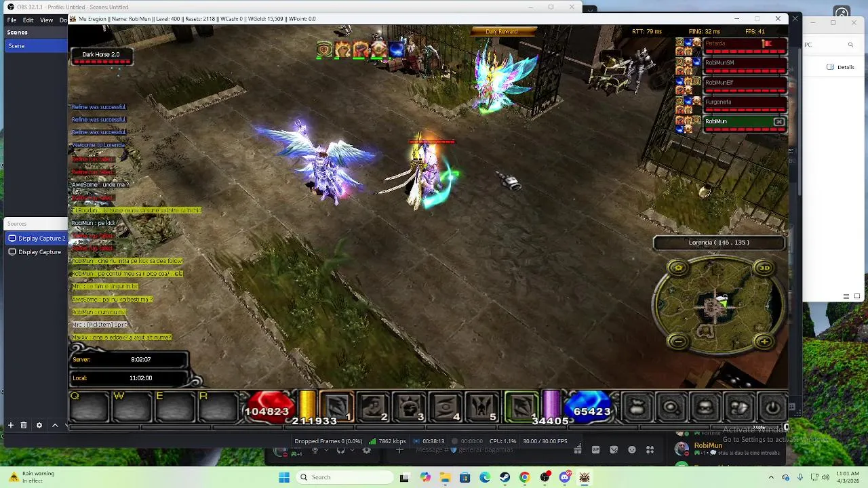The image size is (868, 488).
Task: Select skill slot 4 in hotbar
Action: click(446, 407)
